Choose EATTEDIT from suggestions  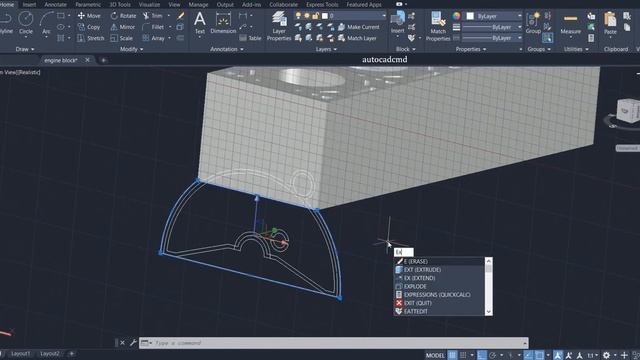[439, 311]
